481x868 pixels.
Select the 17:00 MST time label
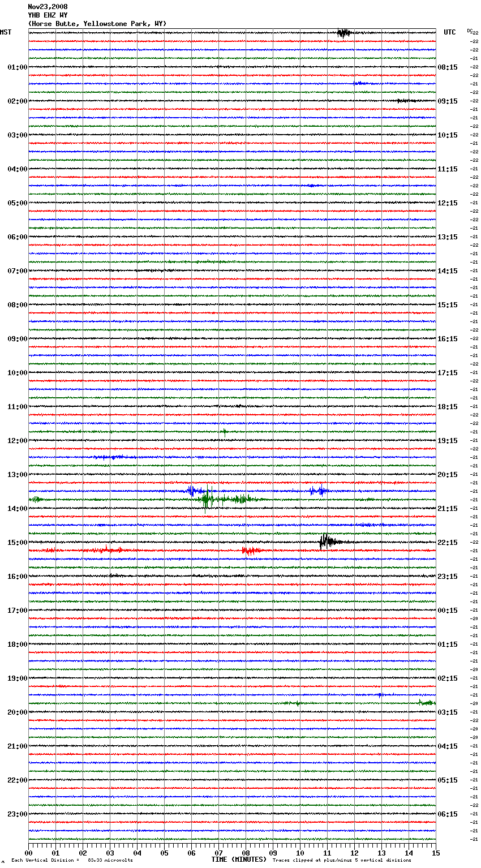pyautogui.click(x=18, y=611)
